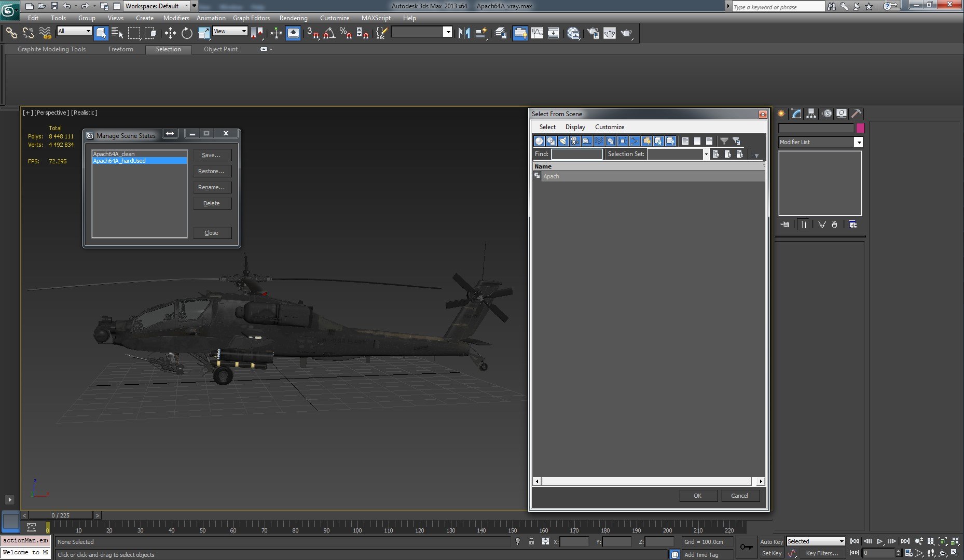Screen dimensions: 964x560
Task: Open the Schematic View icon
Action: click(554, 33)
